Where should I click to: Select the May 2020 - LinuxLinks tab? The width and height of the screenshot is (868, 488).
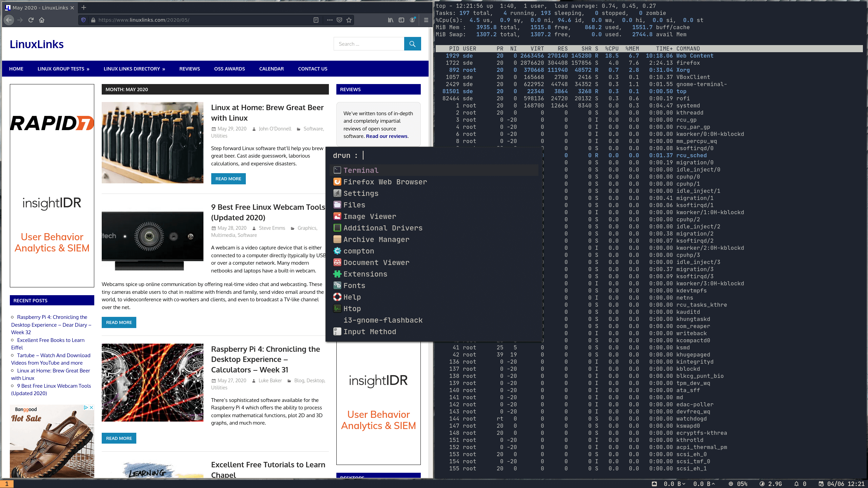click(40, 7)
